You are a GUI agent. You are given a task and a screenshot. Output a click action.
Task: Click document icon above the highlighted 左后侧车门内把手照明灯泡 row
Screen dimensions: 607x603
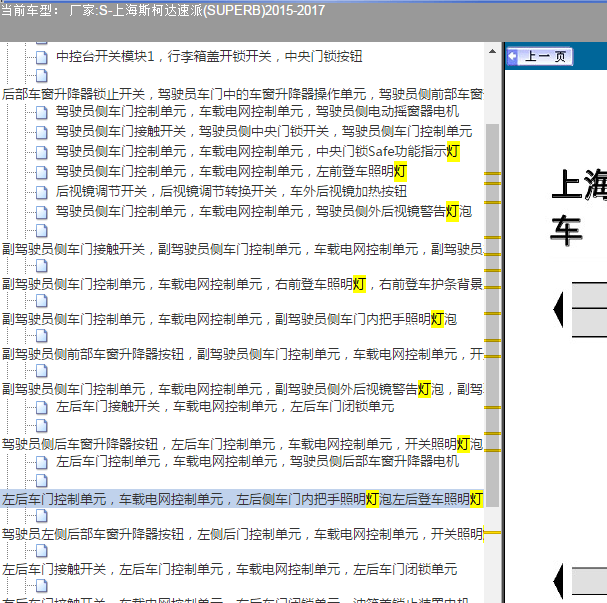pyautogui.click(x=42, y=481)
